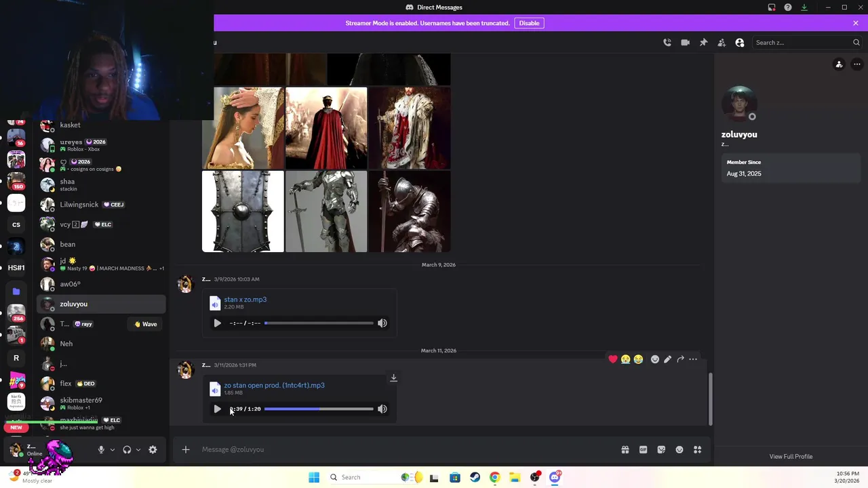Expand headphone output options arrow
This screenshot has height=488, width=868.
(138, 449)
